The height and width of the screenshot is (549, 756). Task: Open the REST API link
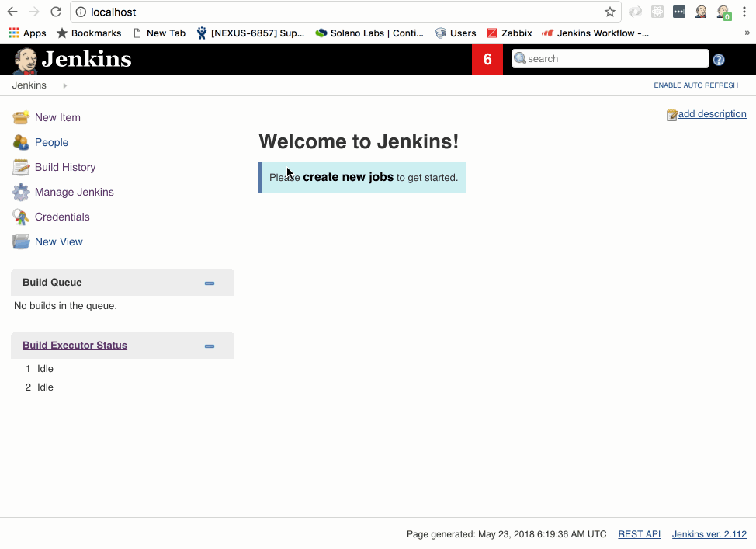[639, 534]
